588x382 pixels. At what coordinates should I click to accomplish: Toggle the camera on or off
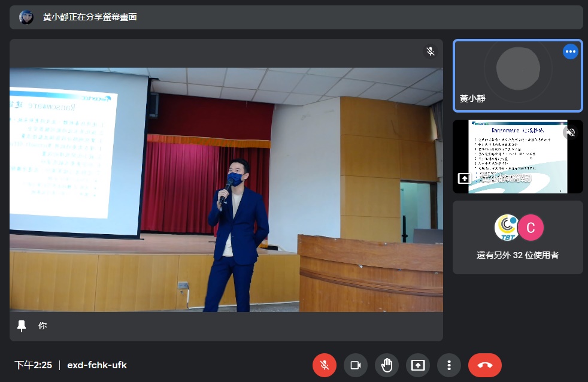[x=356, y=365]
